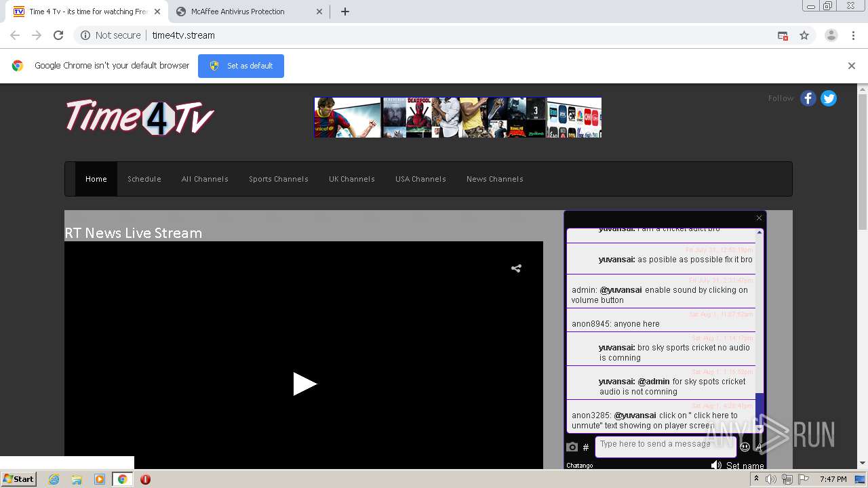This screenshot has height=488, width=868.
Task: Close the Time 4 Tv tab
Action: [157, 12]
